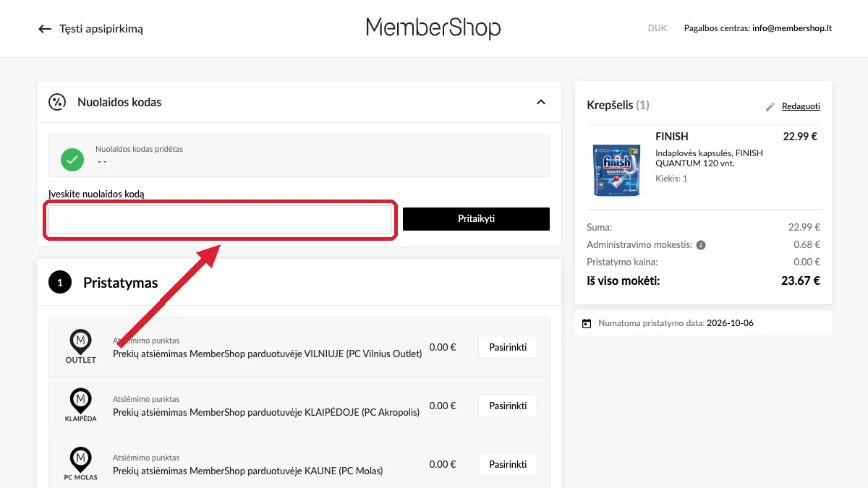Click the KLAIPĖDA pickup point pin icon
Viewport: 868px width, 488px height.
80,406
